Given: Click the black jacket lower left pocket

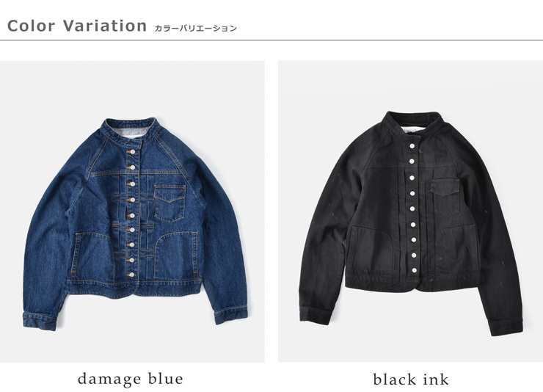Looking at the screenshot, I should click(x=371, y=250).
